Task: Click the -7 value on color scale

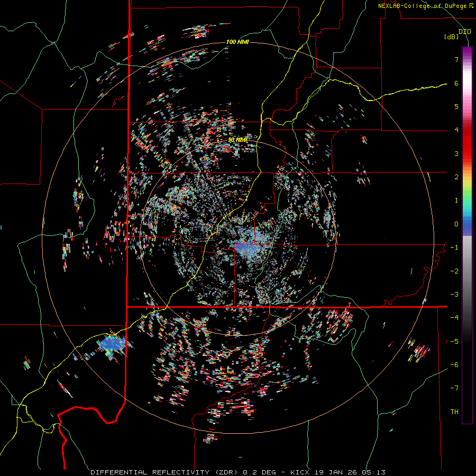Action: [454, 388]
